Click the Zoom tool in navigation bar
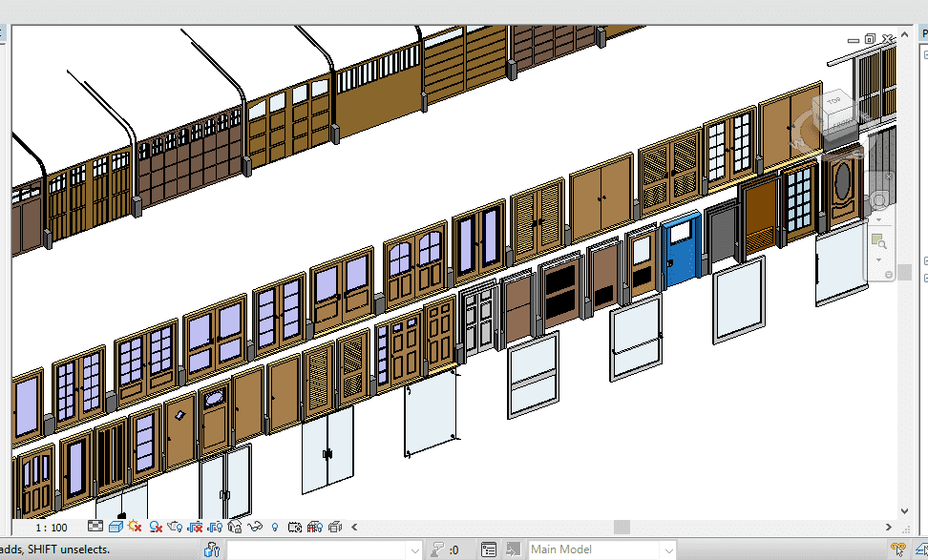The image size is (928, 560). 877,241
